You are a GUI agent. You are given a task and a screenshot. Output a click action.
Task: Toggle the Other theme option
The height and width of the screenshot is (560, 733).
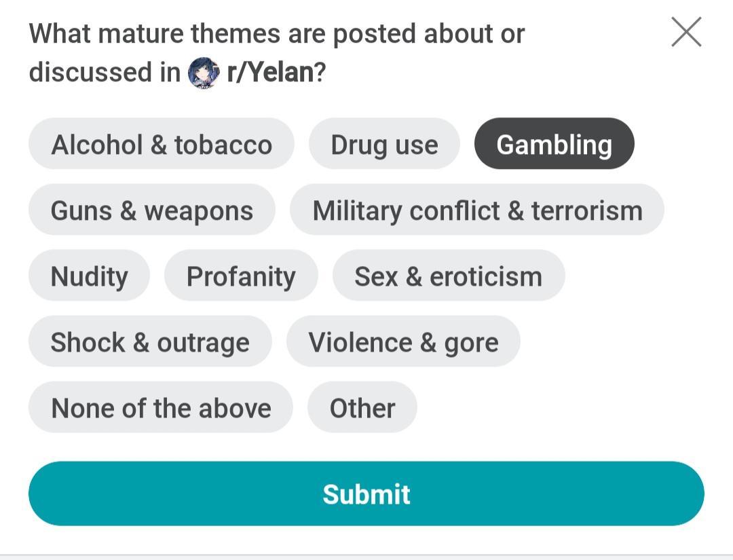coord(362,408)
